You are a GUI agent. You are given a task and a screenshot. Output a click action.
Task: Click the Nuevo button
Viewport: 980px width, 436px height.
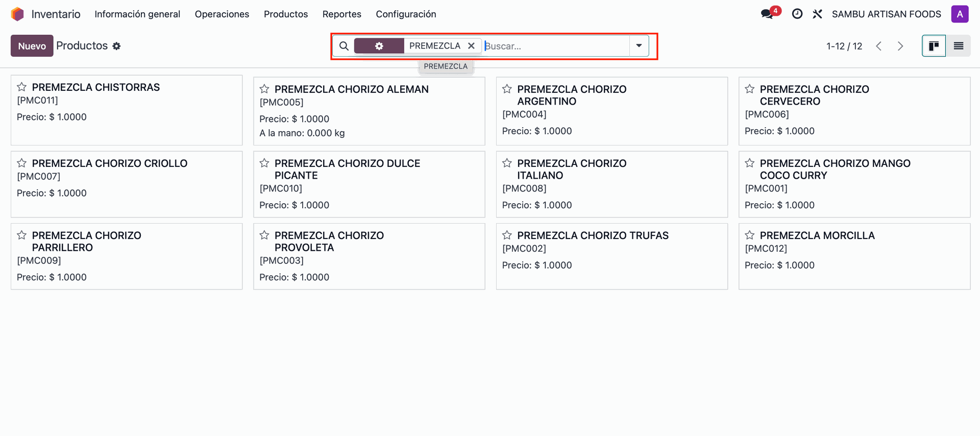[x=32, y=46]
